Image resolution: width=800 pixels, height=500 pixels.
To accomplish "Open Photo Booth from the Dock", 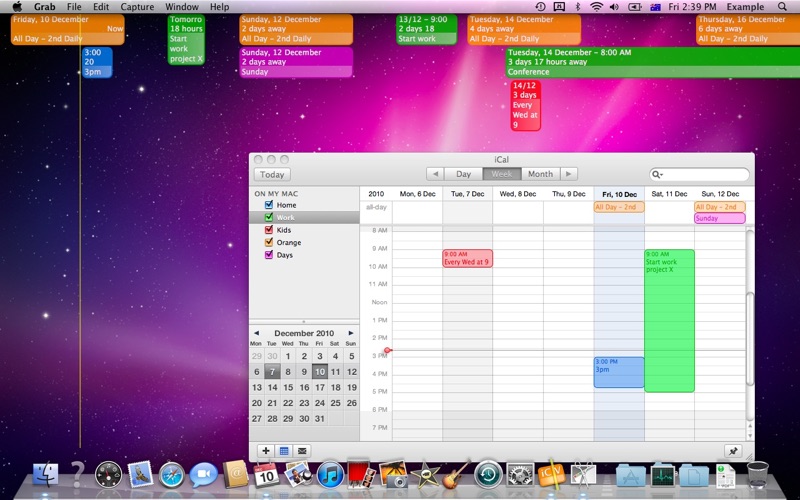I will click(x=361, y=473).
